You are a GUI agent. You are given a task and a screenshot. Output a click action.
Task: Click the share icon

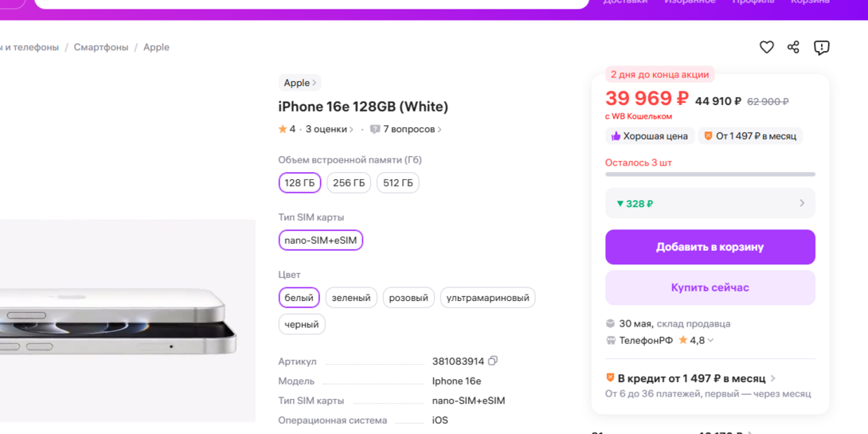click(793, 48)
